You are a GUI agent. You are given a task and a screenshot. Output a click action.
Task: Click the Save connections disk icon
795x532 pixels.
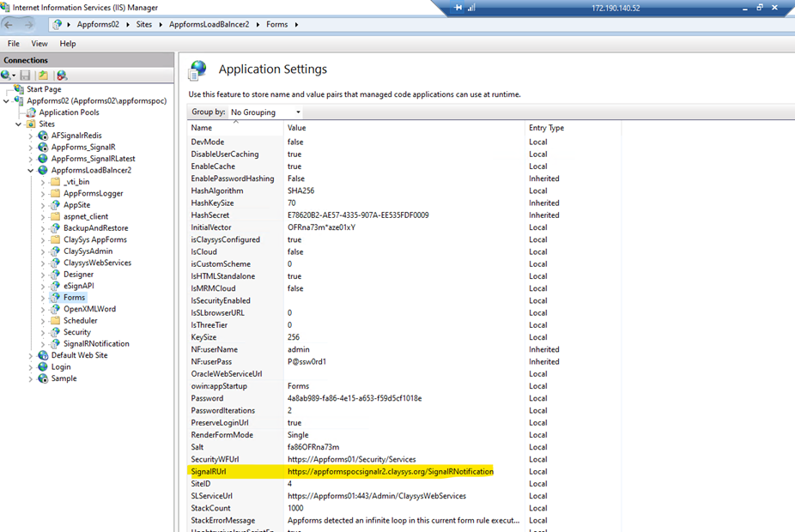coord(26,76)
